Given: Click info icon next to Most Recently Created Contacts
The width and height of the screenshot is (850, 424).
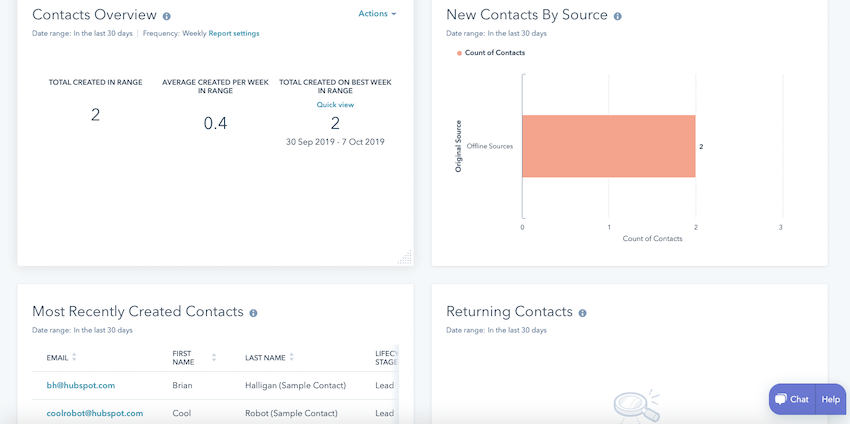Looking at the screenshot, I should click(x=253, y=313).
